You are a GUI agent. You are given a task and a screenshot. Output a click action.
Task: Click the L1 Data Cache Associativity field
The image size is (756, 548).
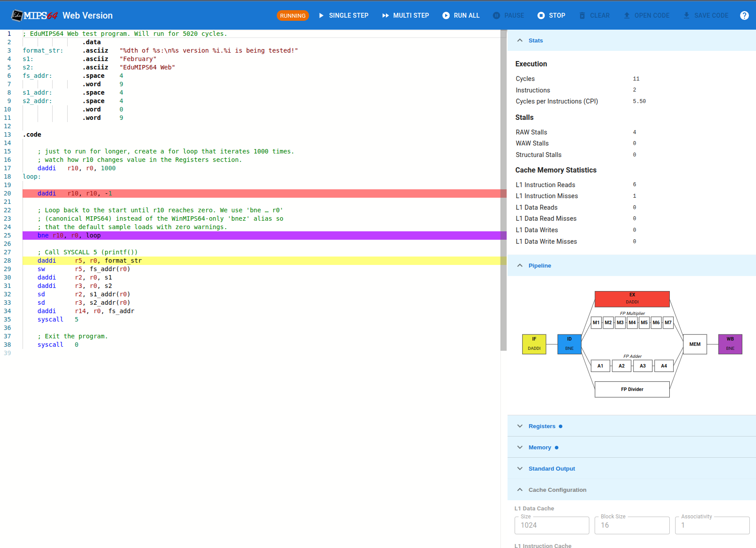(x=712, y=525)
